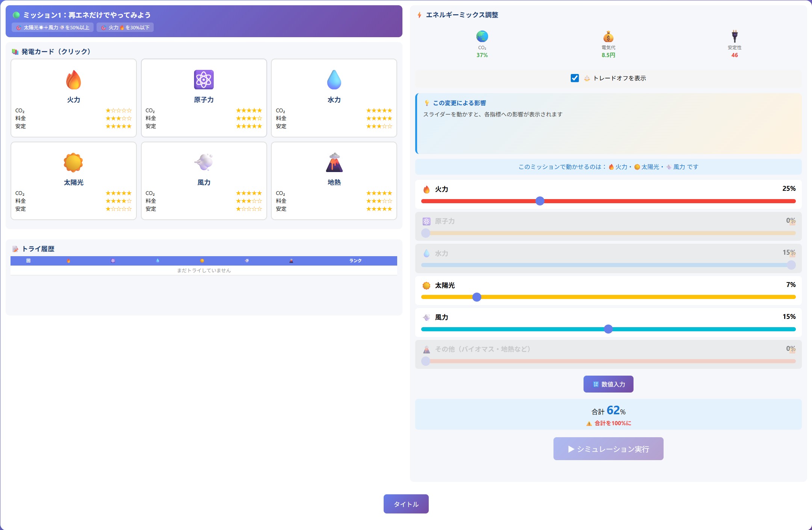The height and width of the screenshot is (530, 812).
Task: Click the 風力 cyan slider handle
Action: pos(608,329)
